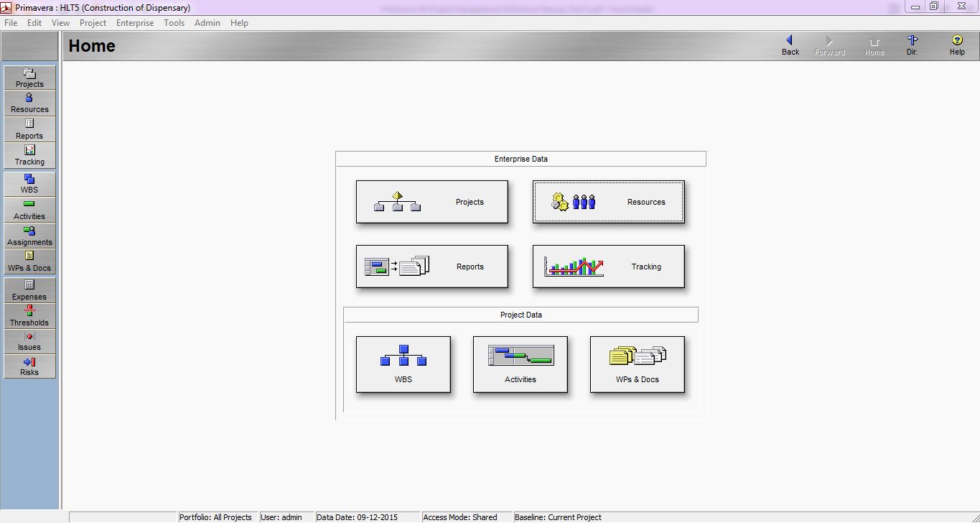Open the Tracking view via its sidebar icon
This screenshot has height=523, width=980.
29,155
